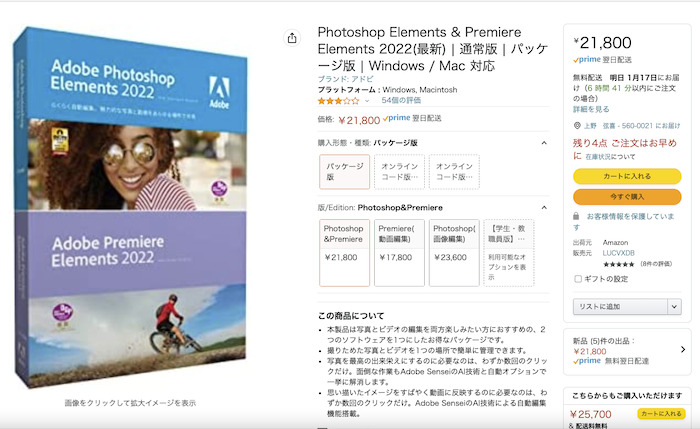Buy now with 今すぐ購入 button
Screen dimensions: 700x429
click(627, 197)
